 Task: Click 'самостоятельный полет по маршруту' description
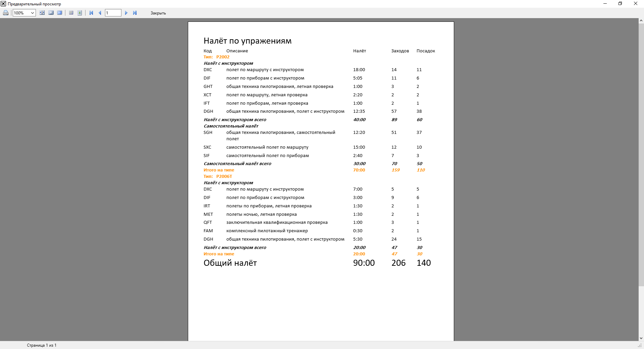267,147
